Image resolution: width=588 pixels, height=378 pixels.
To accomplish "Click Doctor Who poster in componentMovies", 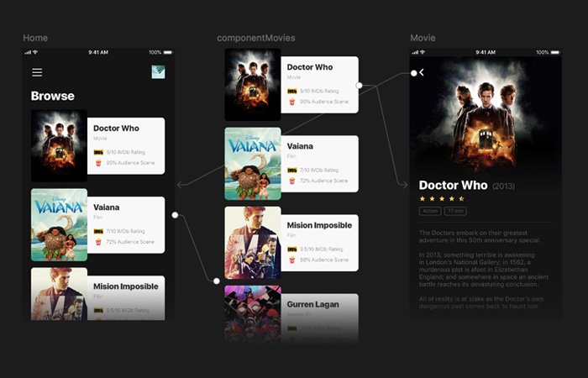I will coord(253,84).
